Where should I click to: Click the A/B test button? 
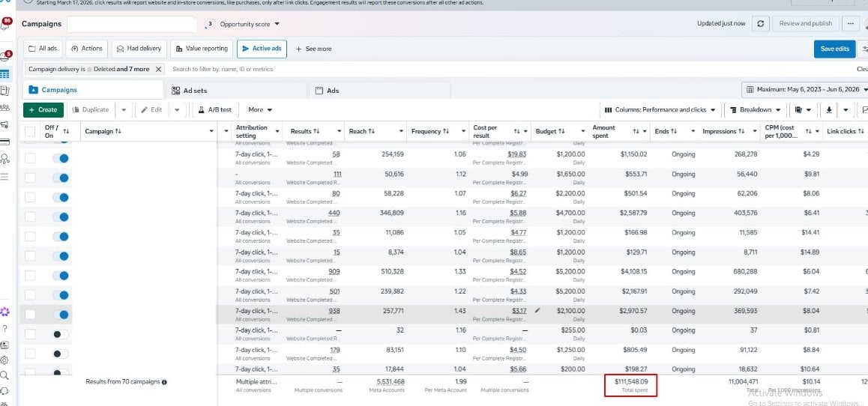pos(215,109)
